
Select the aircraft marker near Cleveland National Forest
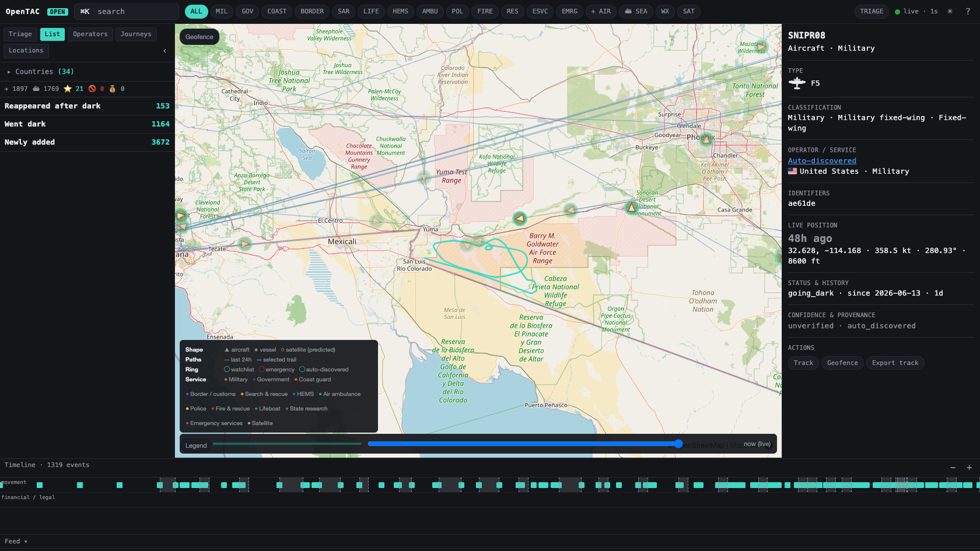[181, 215]
